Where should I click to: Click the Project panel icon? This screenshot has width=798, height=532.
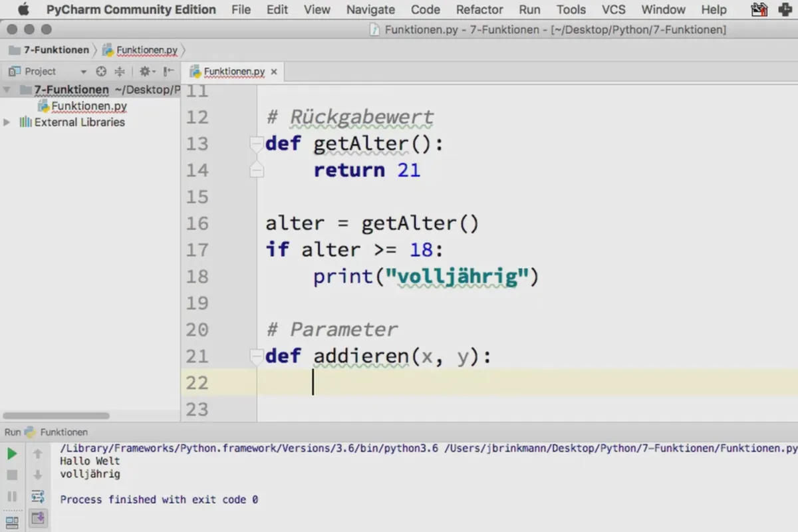[x=15, y=71]
